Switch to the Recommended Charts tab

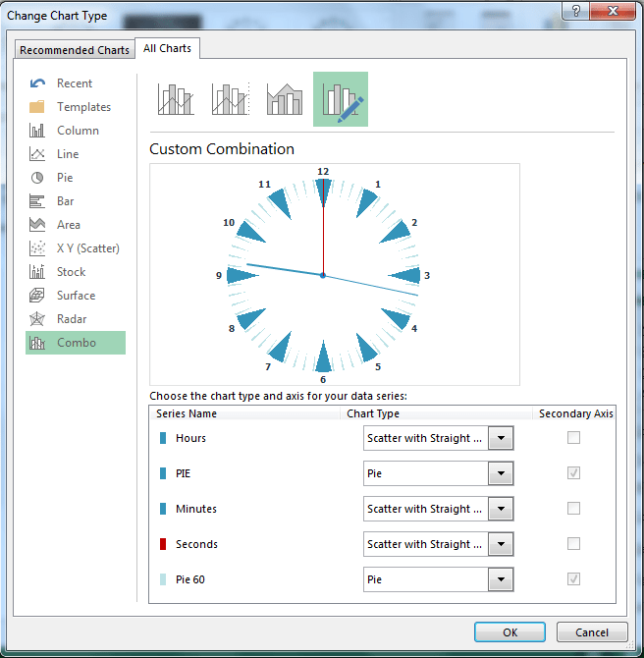pyautogui.click(x=75, y=50)
